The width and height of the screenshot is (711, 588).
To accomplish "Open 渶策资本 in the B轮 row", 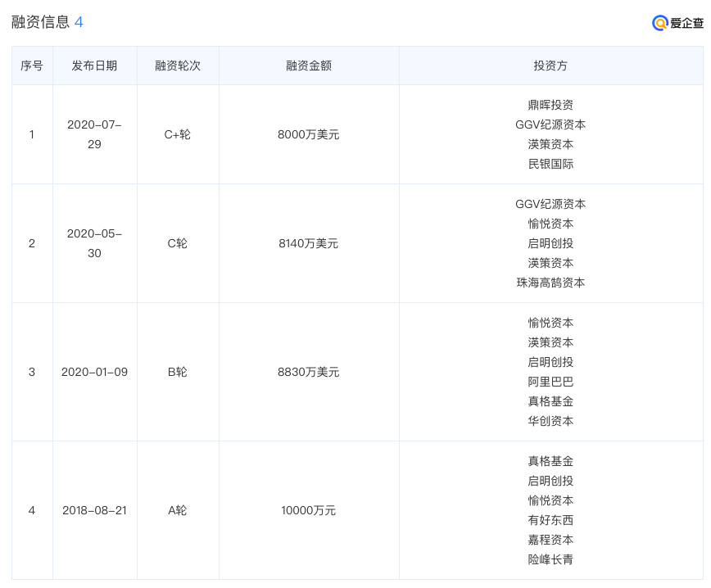I will pyautogui.click(x=550, y=342).
